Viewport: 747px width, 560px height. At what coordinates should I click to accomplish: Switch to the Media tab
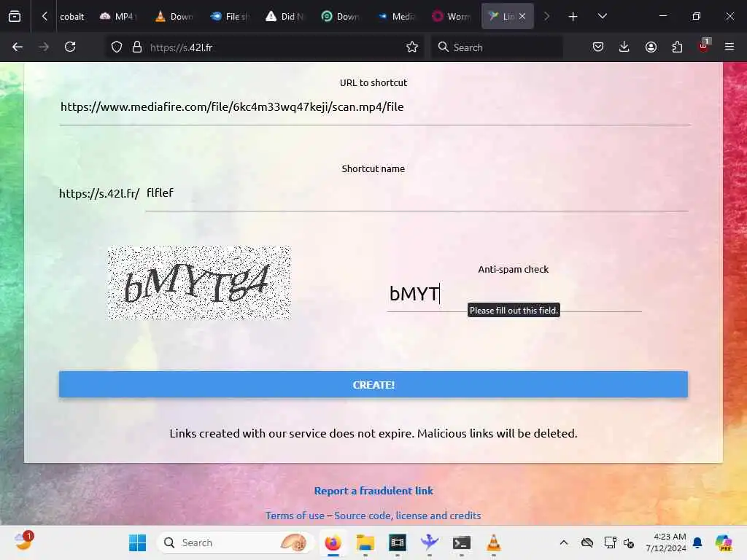(x=395, y=17)
